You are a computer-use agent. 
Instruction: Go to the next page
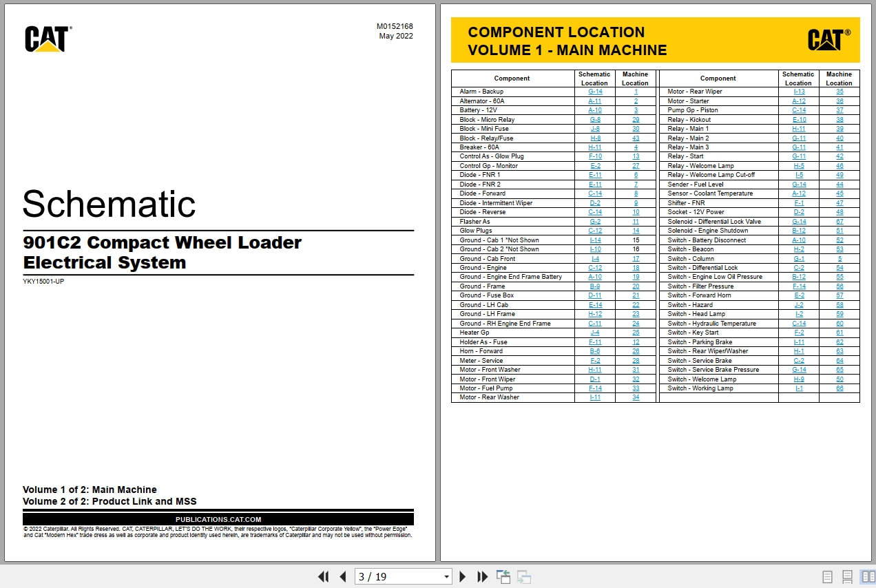pos(463,577)
